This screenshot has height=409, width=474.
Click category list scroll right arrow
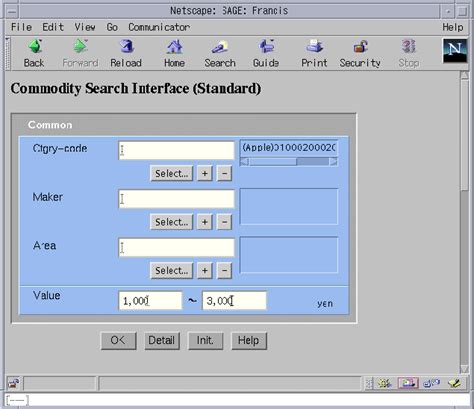pyautogui.click(x=333, y=162)
